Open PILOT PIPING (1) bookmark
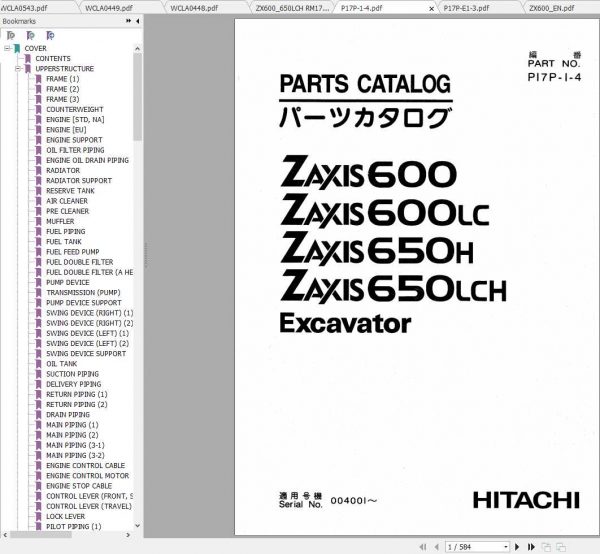600x554 pixels. 73,527
